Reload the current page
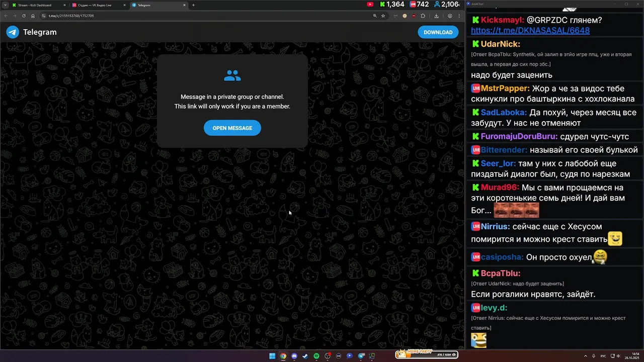This screenshot has height=362, width=644. pyautogui.click(x=24, y=16)
